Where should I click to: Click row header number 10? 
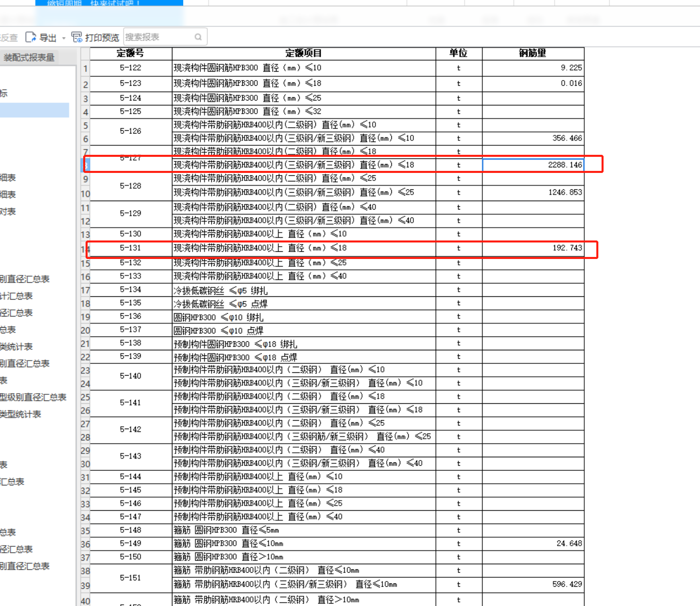point(85,194)
